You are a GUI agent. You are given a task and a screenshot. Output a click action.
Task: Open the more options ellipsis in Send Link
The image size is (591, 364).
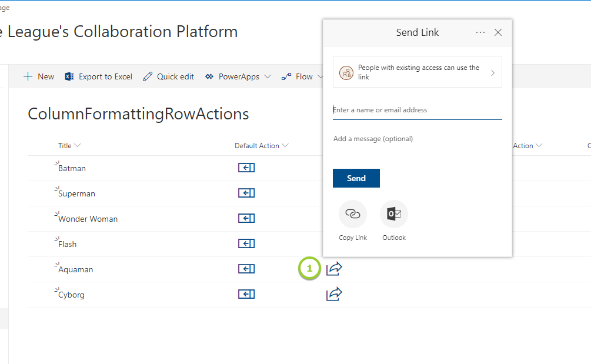pos(480,32)
